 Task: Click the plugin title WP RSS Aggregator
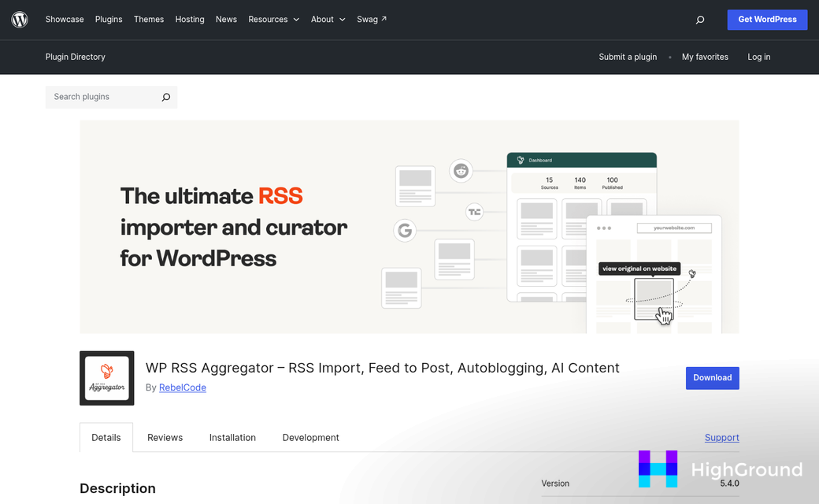pyautogui.click(x=383, y=368)
